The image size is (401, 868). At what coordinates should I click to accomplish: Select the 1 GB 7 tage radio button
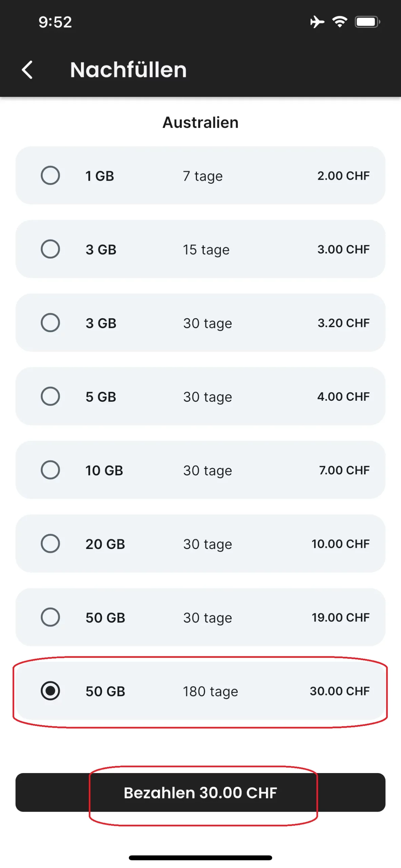50,175
